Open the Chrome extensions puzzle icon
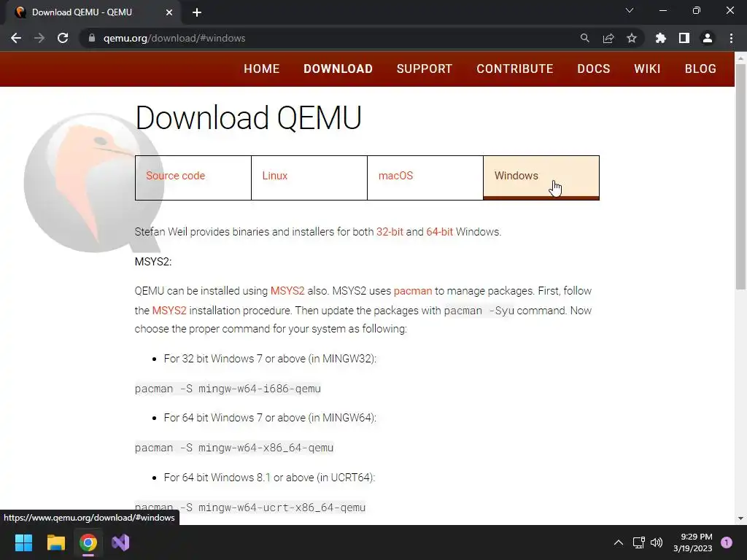The width and height of the screenshot is (747, 560). 660,38
